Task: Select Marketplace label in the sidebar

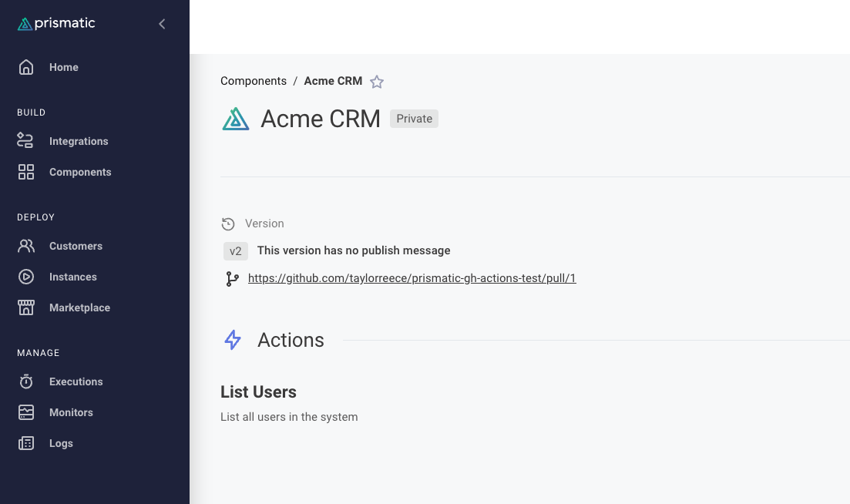Action: coord(79,307)
